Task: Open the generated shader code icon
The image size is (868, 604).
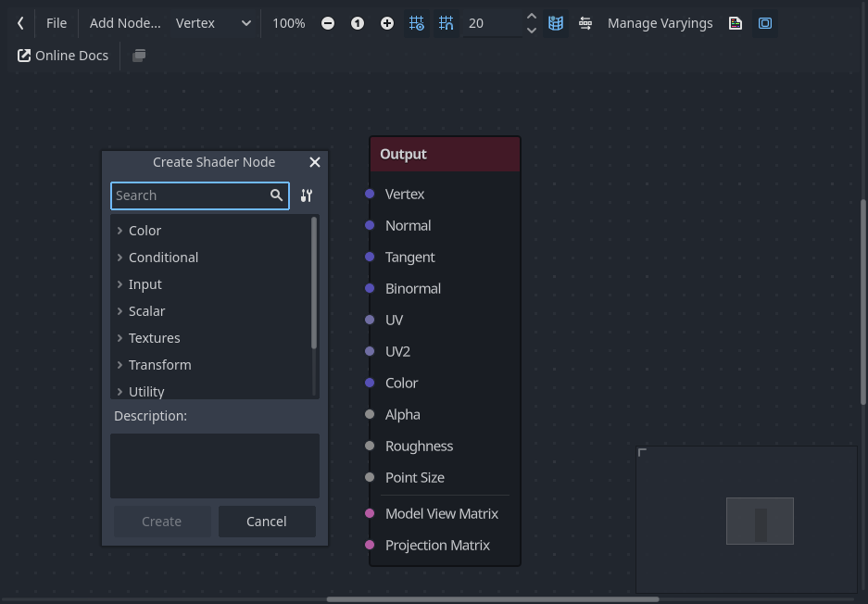Action: (x=736, y=23)
